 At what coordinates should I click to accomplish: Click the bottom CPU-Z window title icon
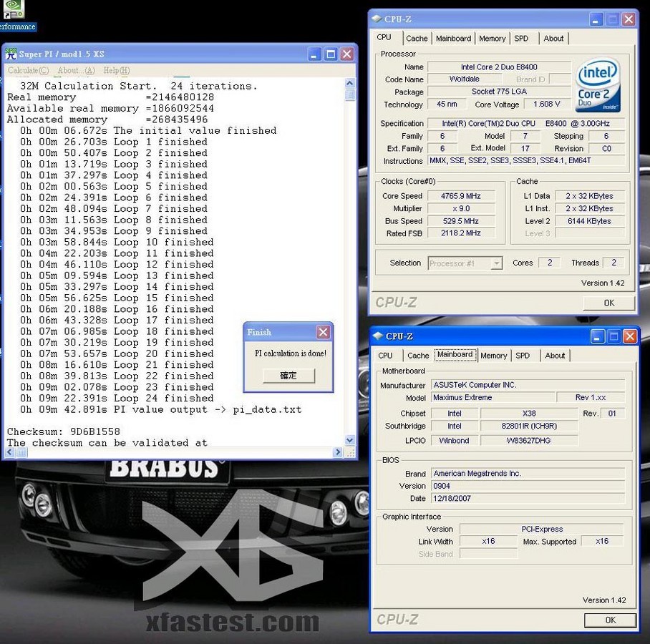point(377,336)
